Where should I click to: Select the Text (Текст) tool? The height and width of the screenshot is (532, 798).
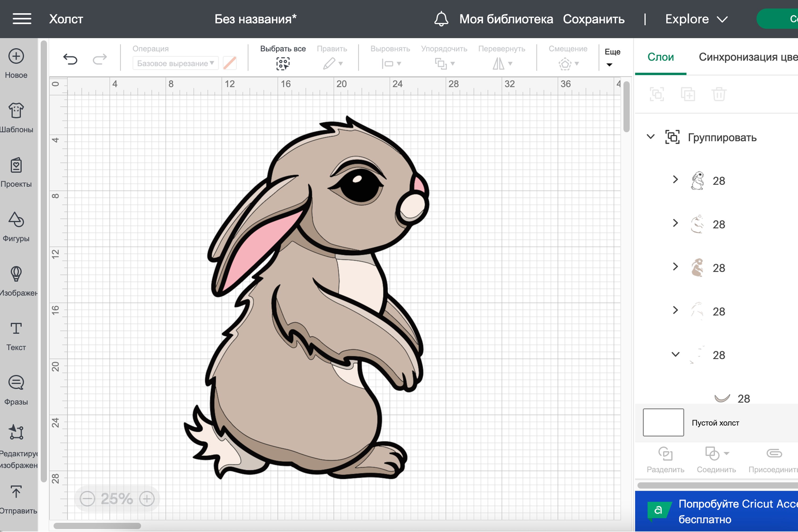click(16, 329)
